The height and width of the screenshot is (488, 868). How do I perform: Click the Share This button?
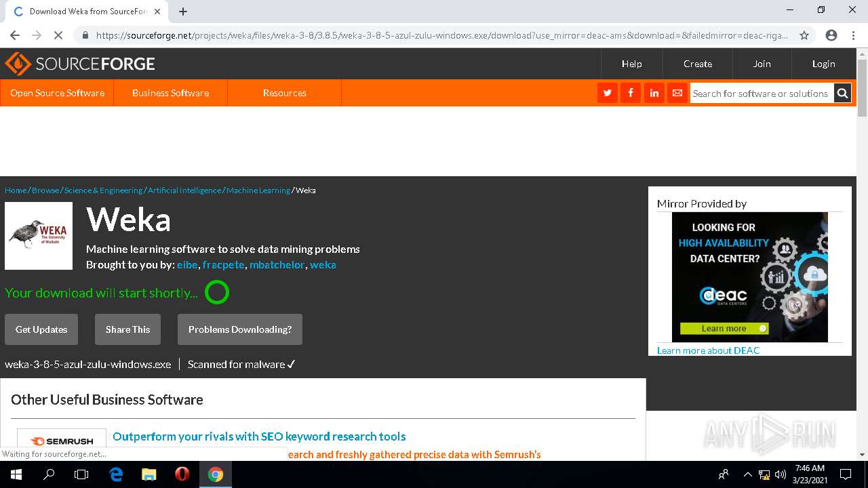(127, 329)
